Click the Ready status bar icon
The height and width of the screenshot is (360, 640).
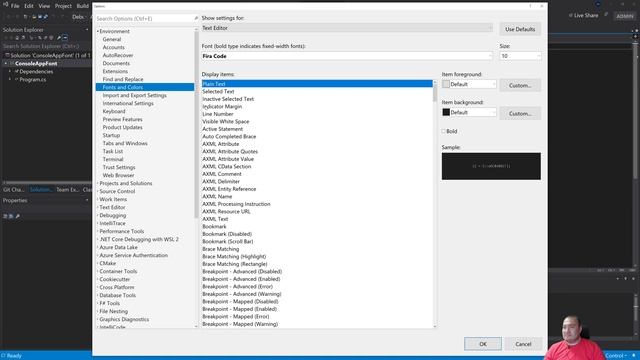click(3, 356)
